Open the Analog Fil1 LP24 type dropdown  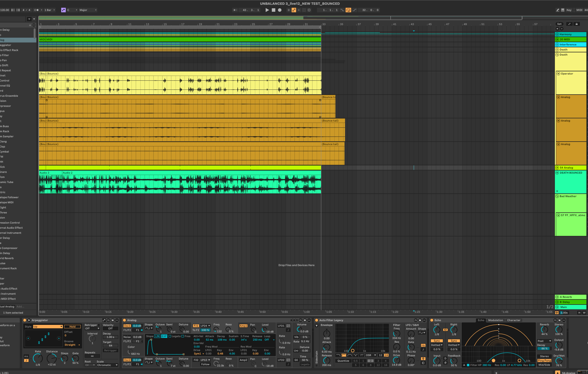pos(205,326)
